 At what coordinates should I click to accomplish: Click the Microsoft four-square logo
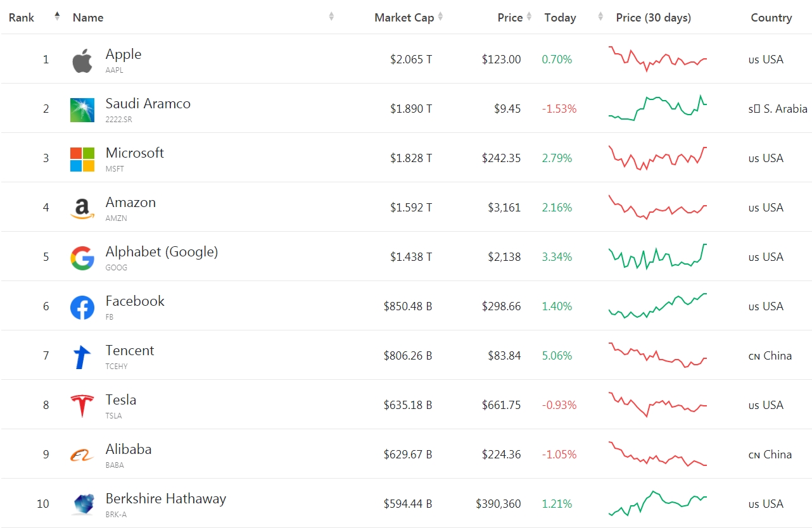[x=82, y=160]
